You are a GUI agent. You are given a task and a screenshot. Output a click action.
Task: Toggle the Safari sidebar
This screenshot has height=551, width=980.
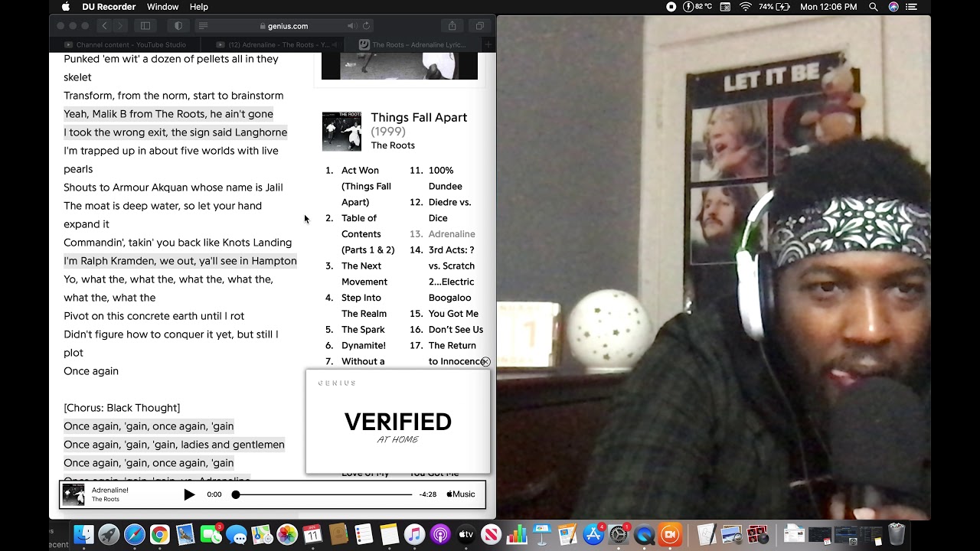(x=145, y=26)
